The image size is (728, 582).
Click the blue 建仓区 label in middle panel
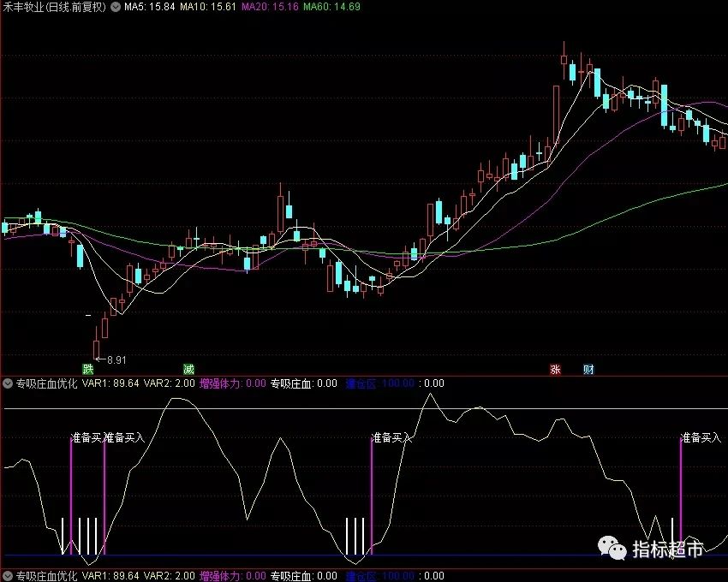pyautogui.click(x=360, y=383)
